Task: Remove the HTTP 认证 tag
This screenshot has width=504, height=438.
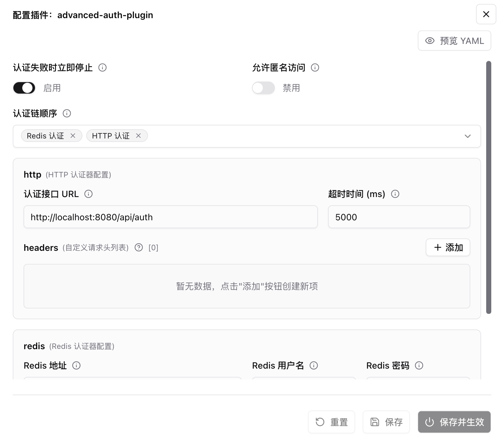Action: 138,136
